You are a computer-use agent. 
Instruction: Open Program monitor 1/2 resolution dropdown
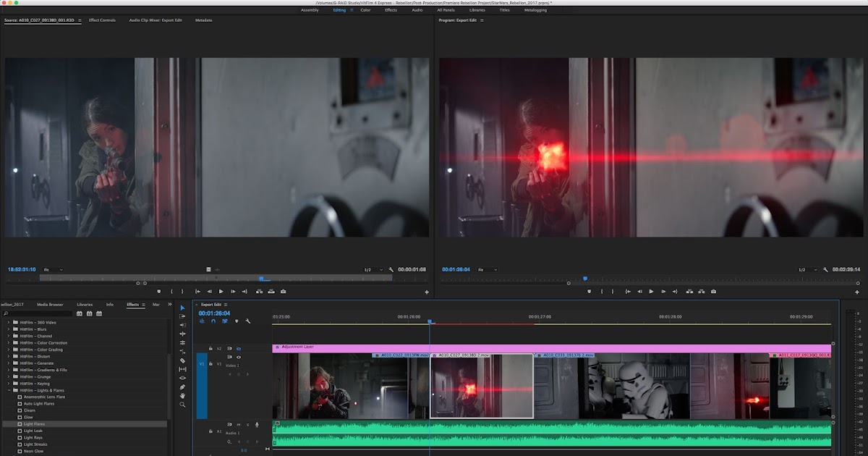(x=807, y=269)
